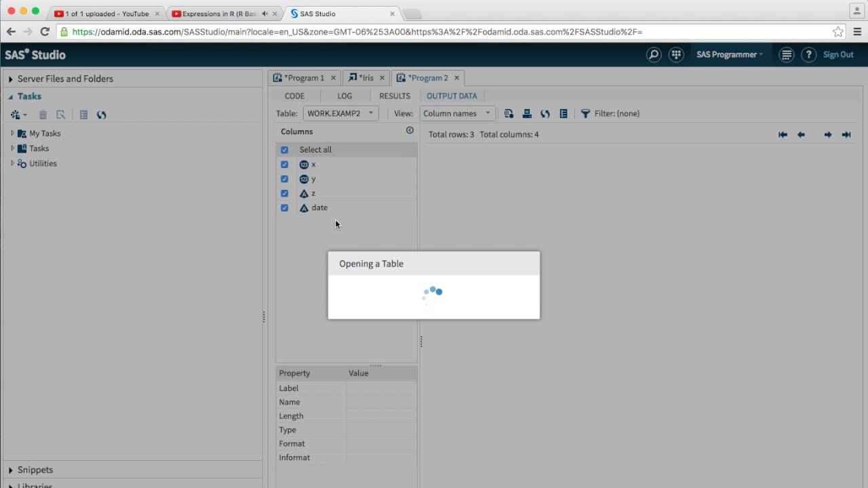Click the task properties icon in Tasks toolbar
The height and width of the screenshot is (488, 868).
[83, 115]
